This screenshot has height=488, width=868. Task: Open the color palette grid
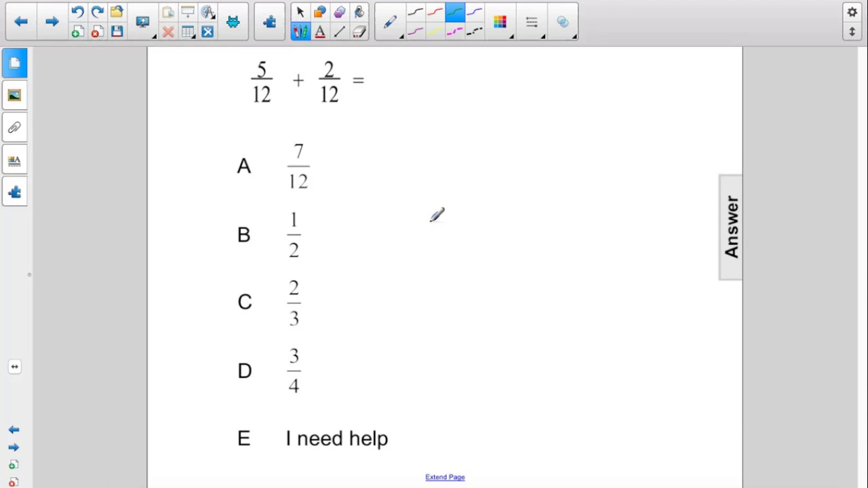500,22
